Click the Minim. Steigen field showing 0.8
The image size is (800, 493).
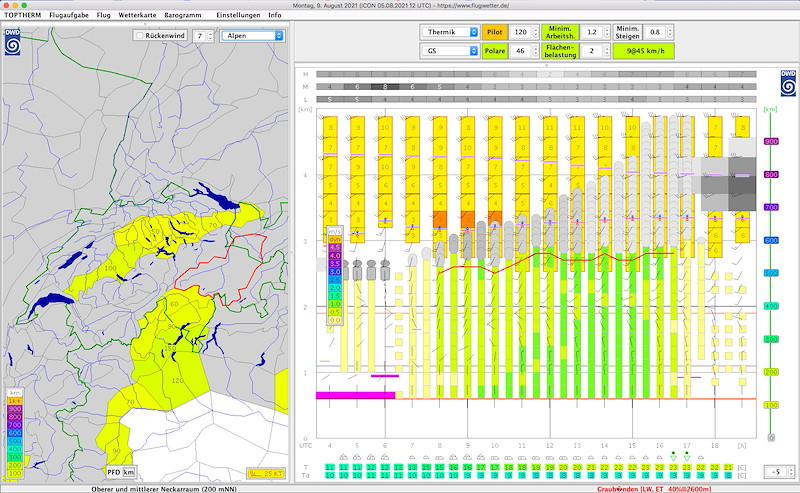pos(655,32)
